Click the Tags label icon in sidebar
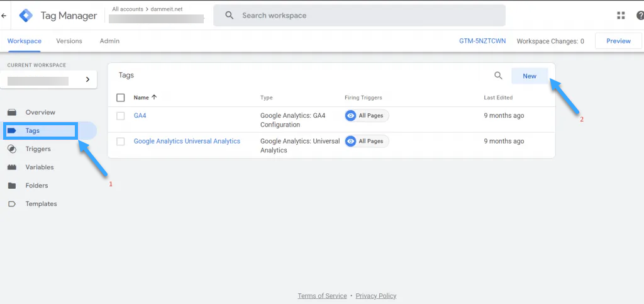The height and width of the screenshot is (304, 644). click(x=12, y=131)
